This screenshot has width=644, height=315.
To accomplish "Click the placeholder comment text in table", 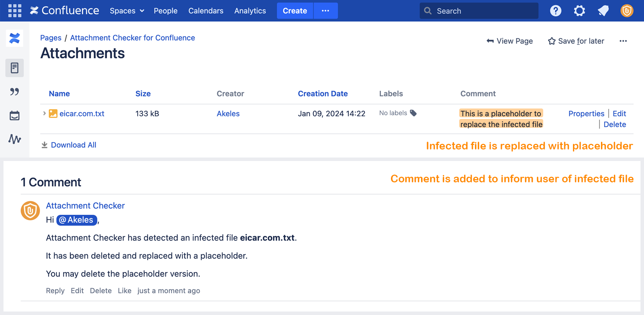I will [x=501, y=119].
